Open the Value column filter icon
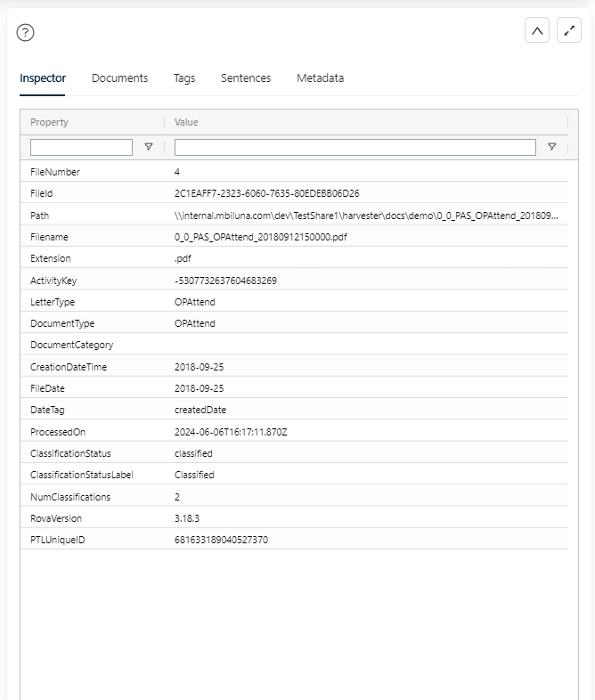 point(552,147)
